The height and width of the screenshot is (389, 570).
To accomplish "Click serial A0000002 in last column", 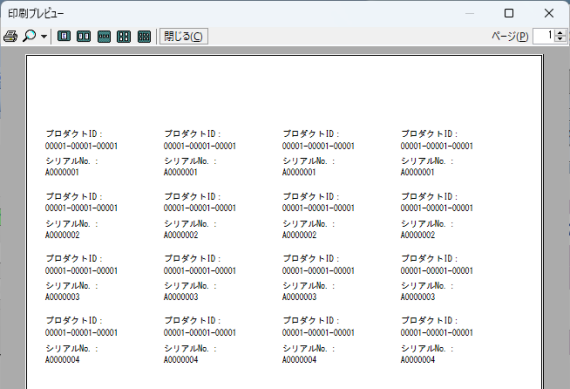I will 418,235.
